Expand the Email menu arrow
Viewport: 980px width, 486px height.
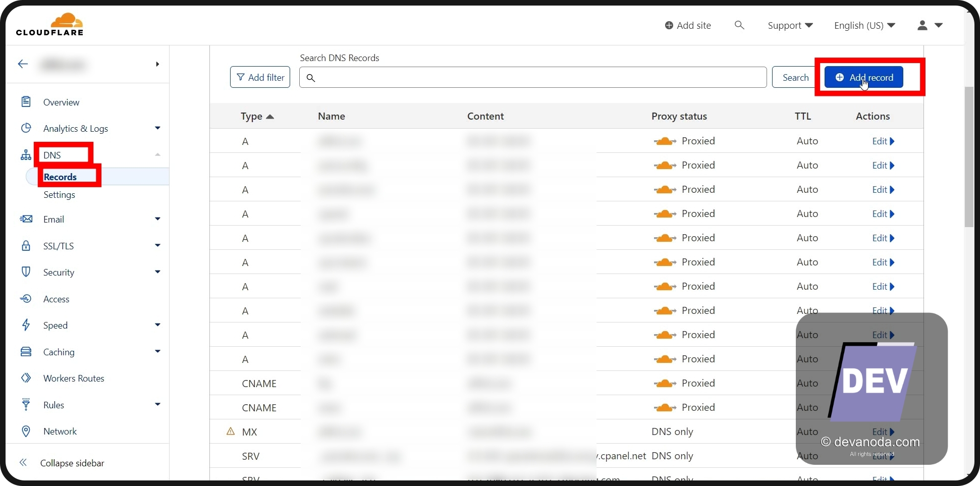click(157, 219)
